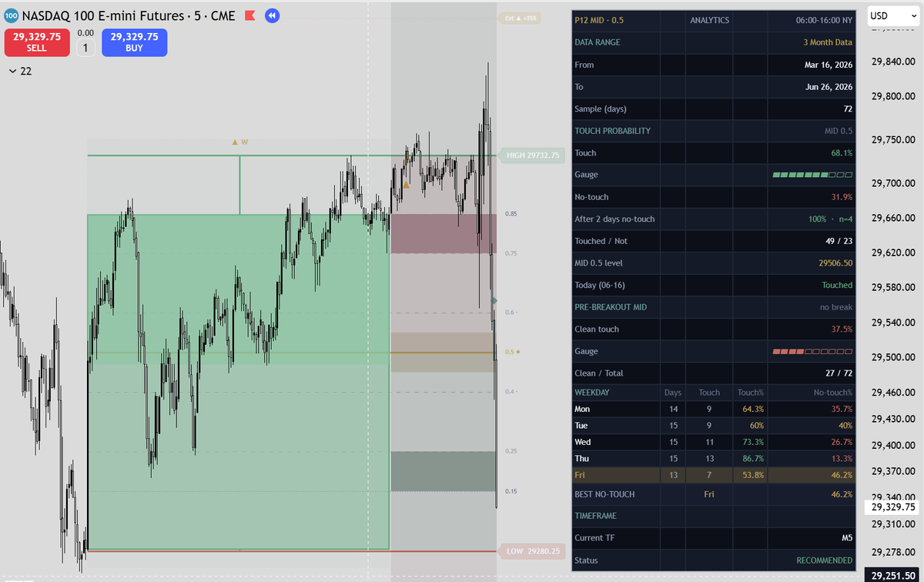924x582 pixels.
Task: Click the Thu no-touch percent 13.3%
Action: [842, 458]
